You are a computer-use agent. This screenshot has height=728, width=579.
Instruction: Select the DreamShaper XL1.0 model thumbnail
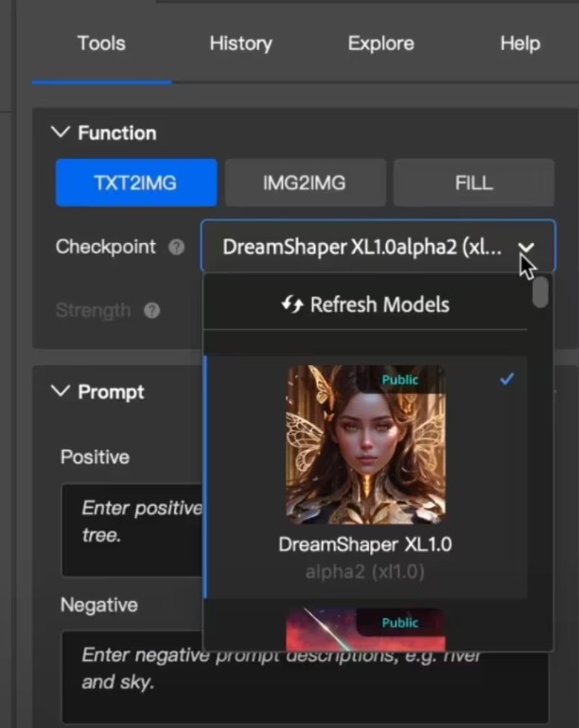(366, 444)
